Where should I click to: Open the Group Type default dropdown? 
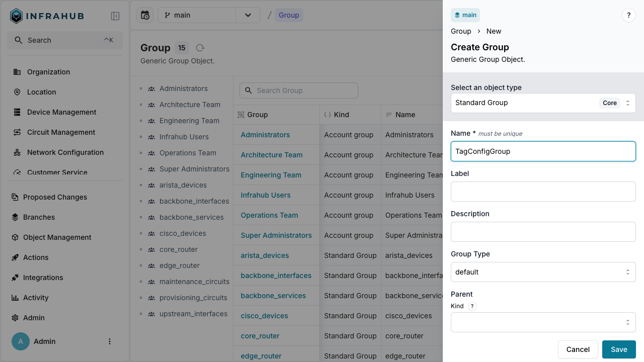tap(543, 272)
